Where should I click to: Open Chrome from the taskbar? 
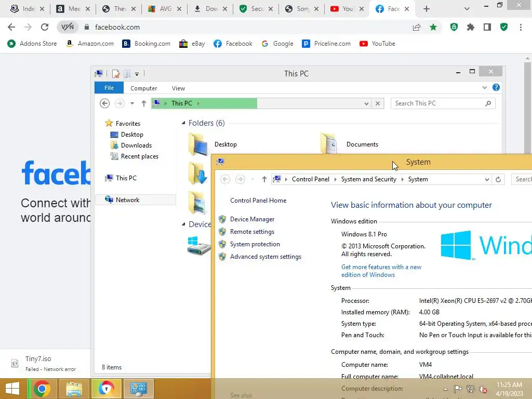[x=42, y=389]
